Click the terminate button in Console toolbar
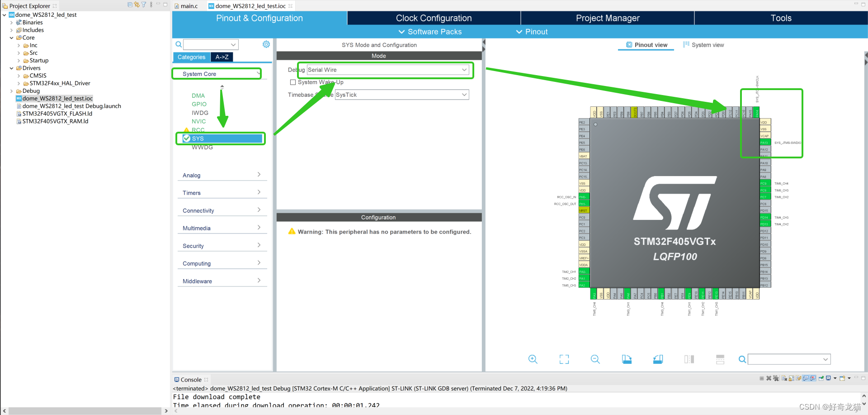This screenshot has width=868, height=415. 762,378
